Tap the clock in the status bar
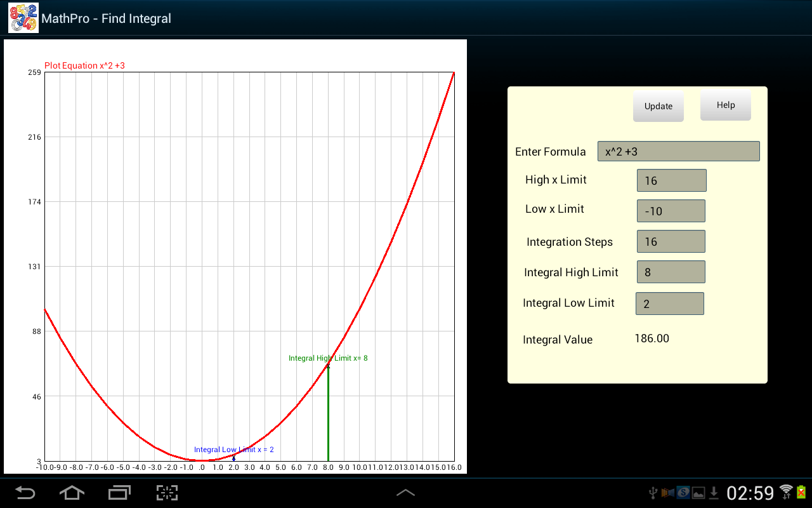The image size is (812, 508). [750, 493]
